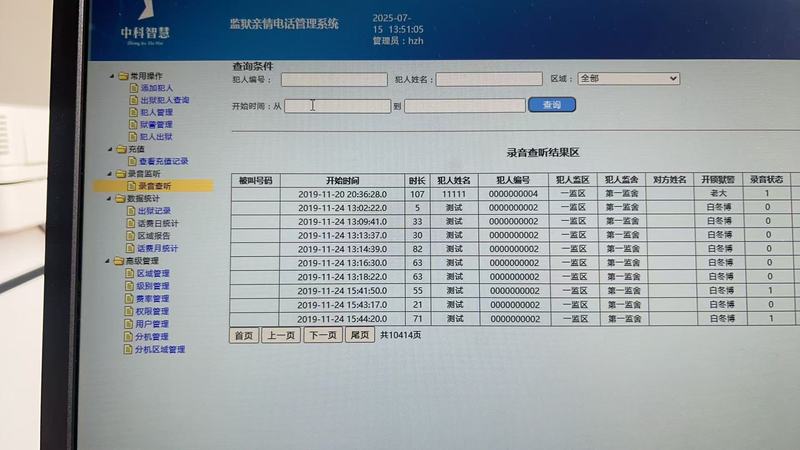Click the page icon beside 出狱记录

[131, 211]
